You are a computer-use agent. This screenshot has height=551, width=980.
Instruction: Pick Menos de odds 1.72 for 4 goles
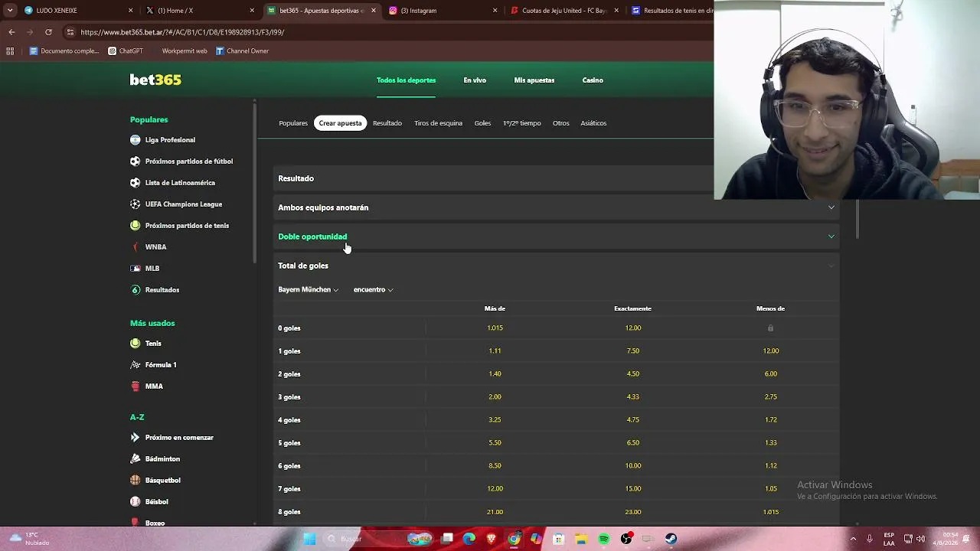point(770,420)
